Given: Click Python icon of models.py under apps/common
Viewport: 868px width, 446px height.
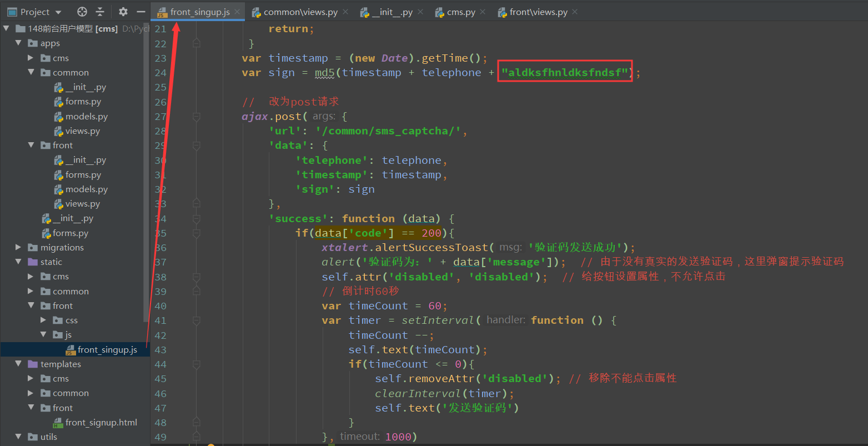Looking at the screenshot, I should [59, 117].
